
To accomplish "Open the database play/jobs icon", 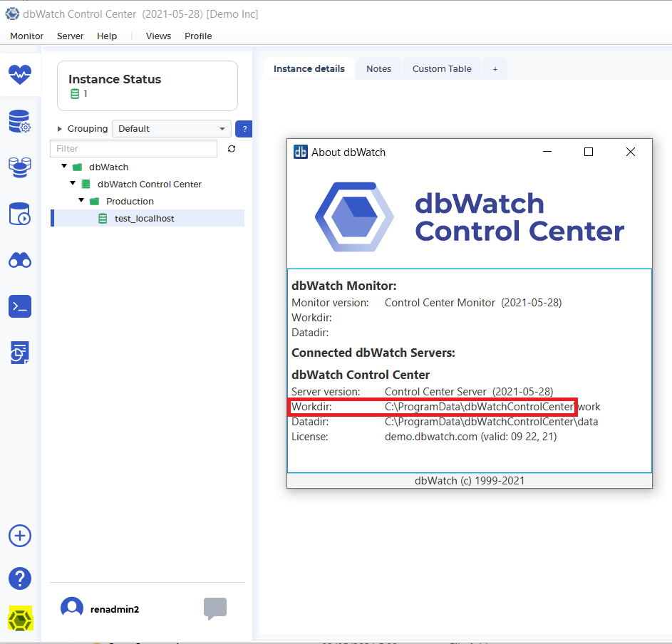I will (x=20, y=214).
